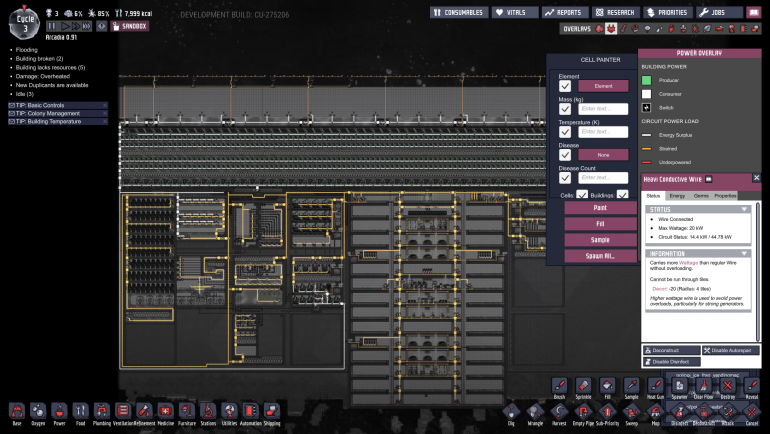Click the active Power overlay icon
The image size is (770, 434).
(x=612, y=29)
